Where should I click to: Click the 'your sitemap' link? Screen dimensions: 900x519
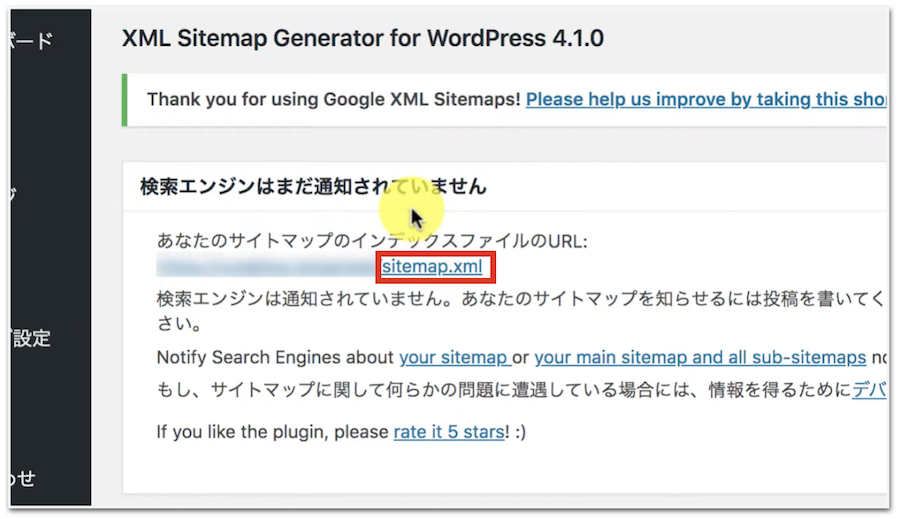coord(454,357)
